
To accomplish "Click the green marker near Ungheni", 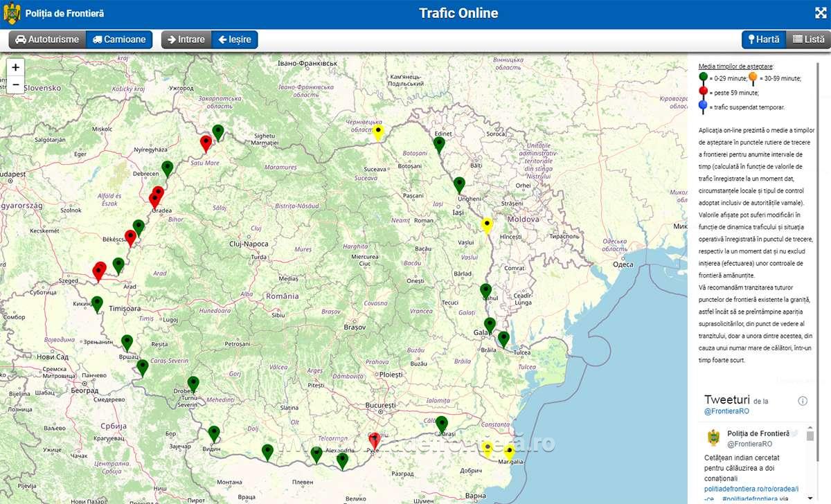I will (x=459, y=184).
